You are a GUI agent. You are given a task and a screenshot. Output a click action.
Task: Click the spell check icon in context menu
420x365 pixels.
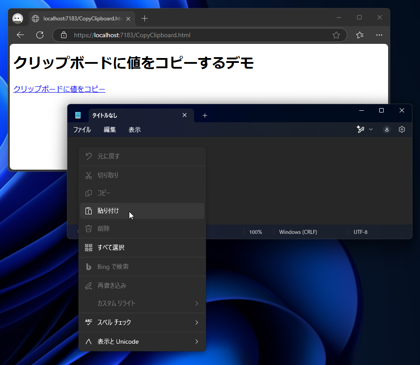[88, 322]
